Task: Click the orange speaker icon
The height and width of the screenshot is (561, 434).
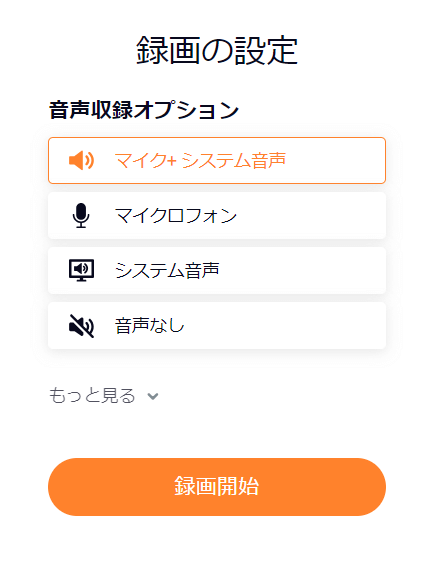Action: [x=82, y=160]
